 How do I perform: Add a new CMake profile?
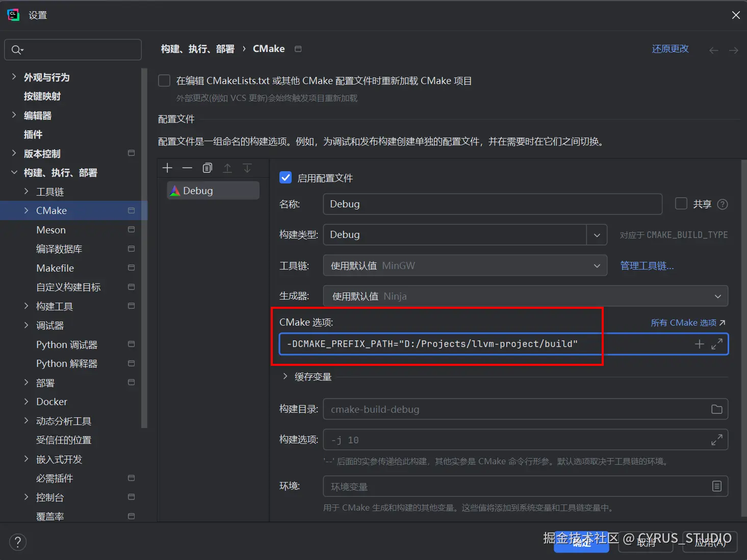coord(167,168)
